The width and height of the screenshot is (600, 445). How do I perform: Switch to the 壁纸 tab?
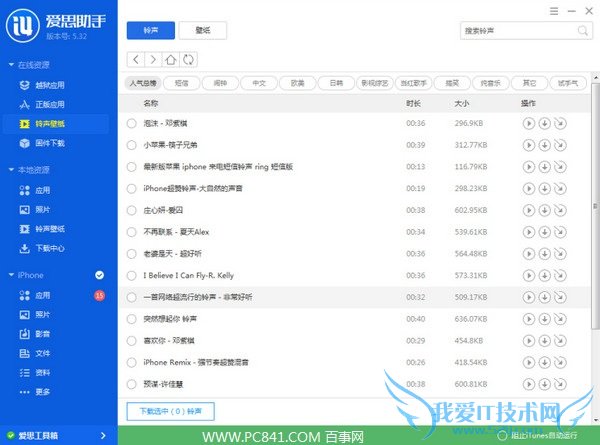203,30
